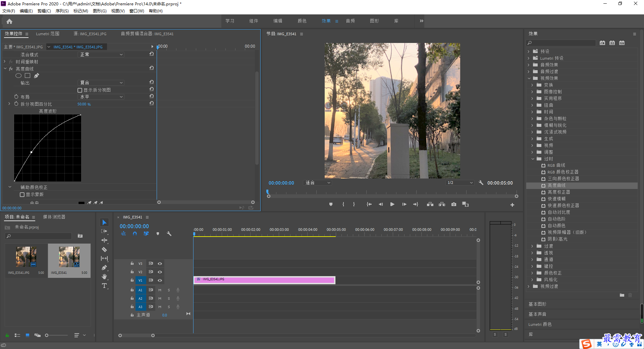
Task: Expand 预设 folder
Action: tap(529, 52)
